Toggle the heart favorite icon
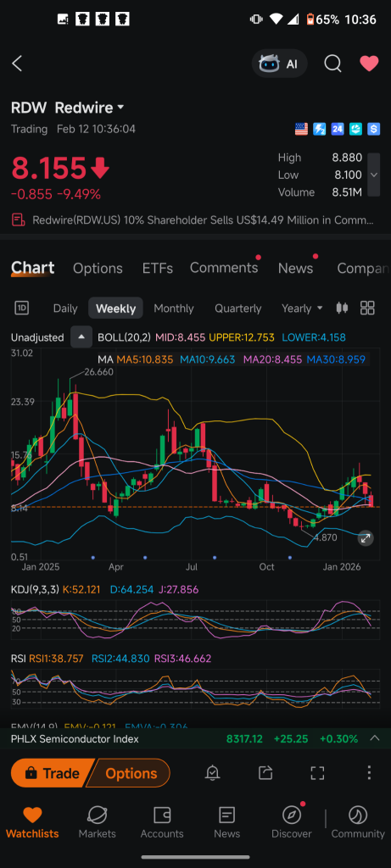Image resolution: width=391 pixels, height=868 pixels. click(x=369, y=64)
